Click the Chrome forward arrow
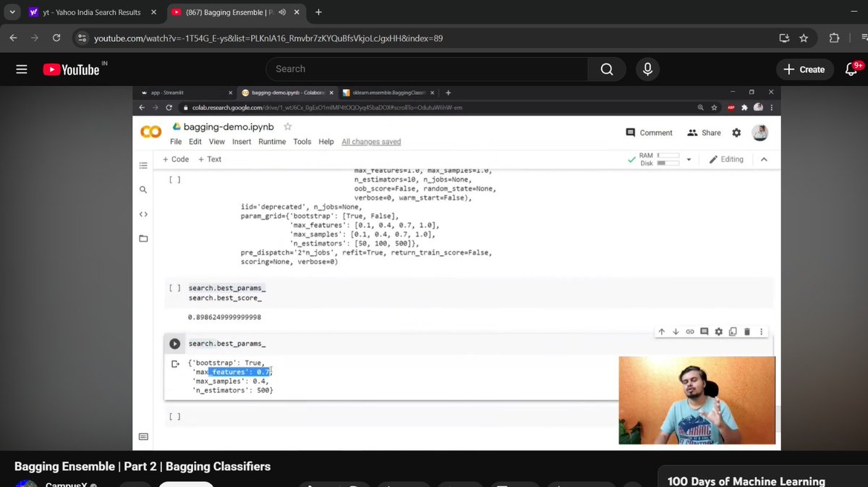868x487 pixels. 35,38
